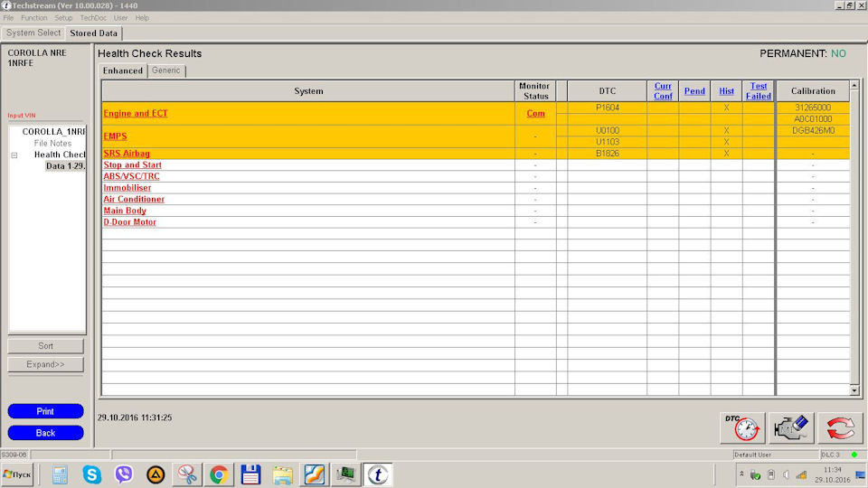Screen dimensions: 868x488
Task: Sort by the Test Failed column header
Action: [759, 90]
